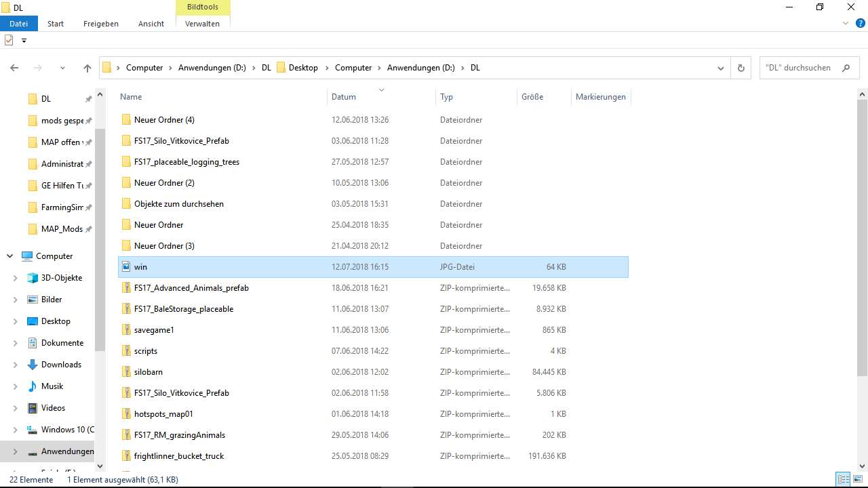Click the win JPG file icon
Screen dimensions: 868x488
[x=125, y=267]
